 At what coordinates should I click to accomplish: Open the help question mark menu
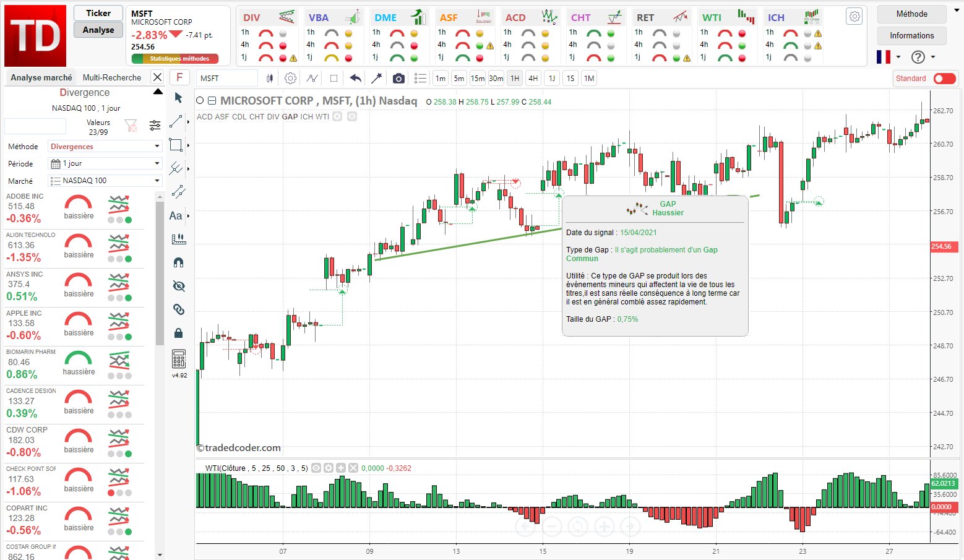click(918, 57)
